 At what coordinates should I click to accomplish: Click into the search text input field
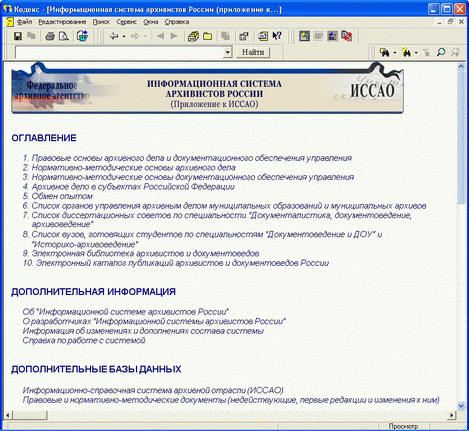(120, 52)
